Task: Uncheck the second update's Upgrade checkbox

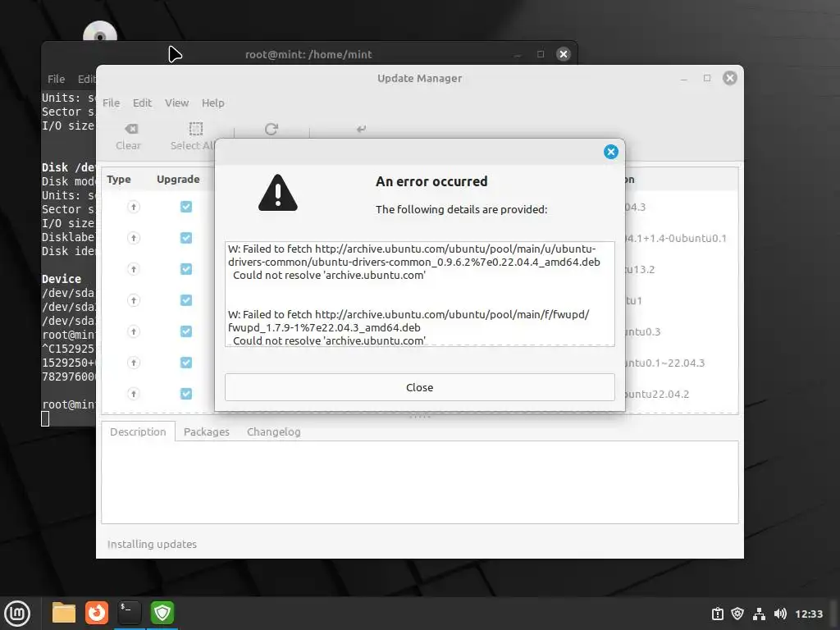Action: (186, 238)
